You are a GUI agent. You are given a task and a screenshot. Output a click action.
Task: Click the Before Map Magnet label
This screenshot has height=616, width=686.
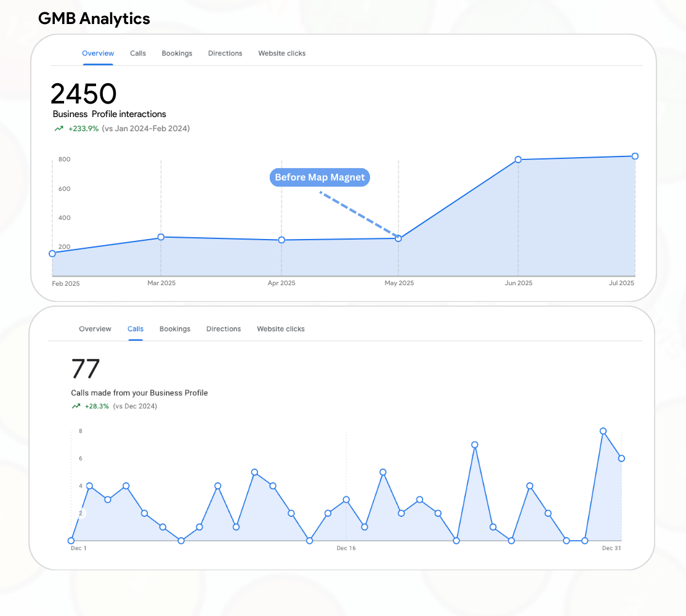click(320, 177)
